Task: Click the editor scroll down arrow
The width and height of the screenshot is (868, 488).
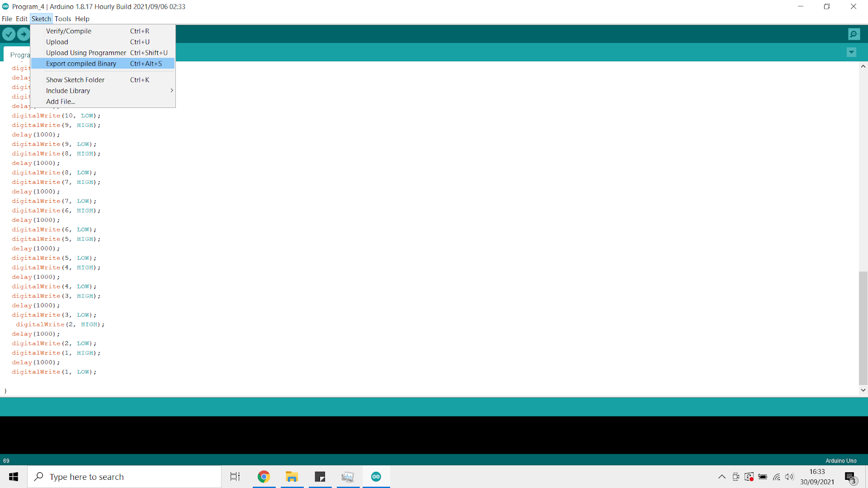Action: [x=863, y=390]
